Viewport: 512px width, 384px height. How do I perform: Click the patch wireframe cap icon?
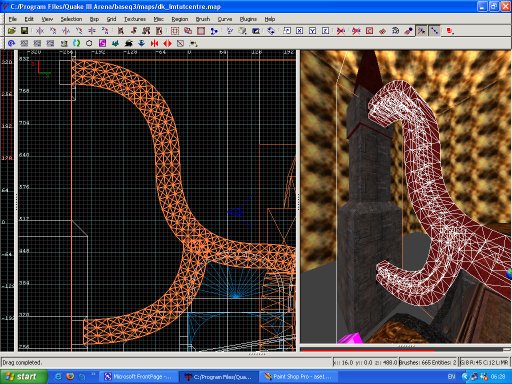[395, 31]
